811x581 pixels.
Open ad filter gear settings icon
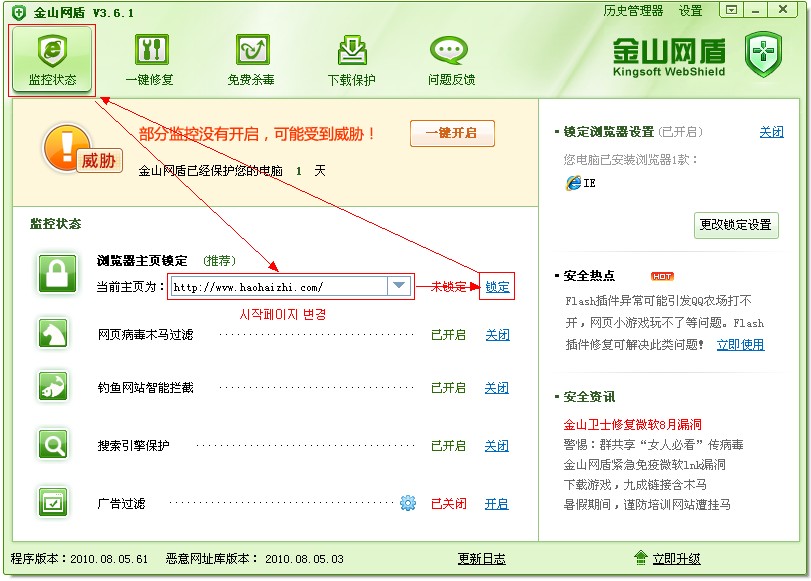(408, 502)
